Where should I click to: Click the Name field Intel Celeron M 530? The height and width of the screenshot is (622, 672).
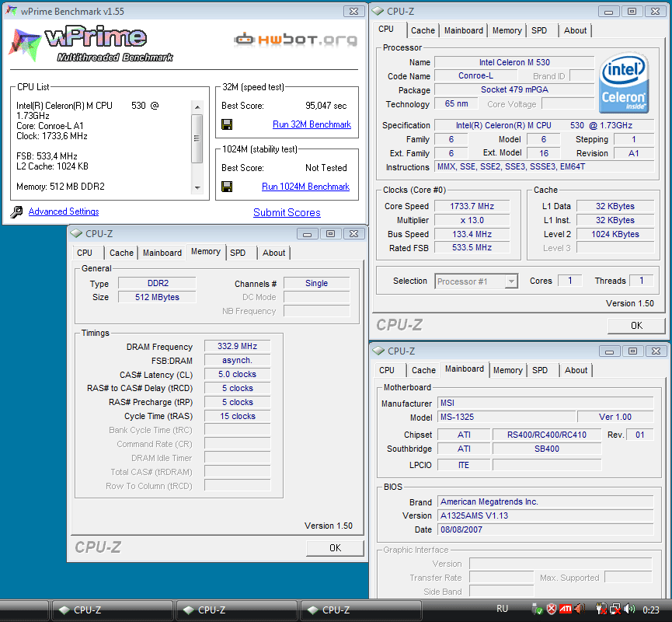point(514,63)
